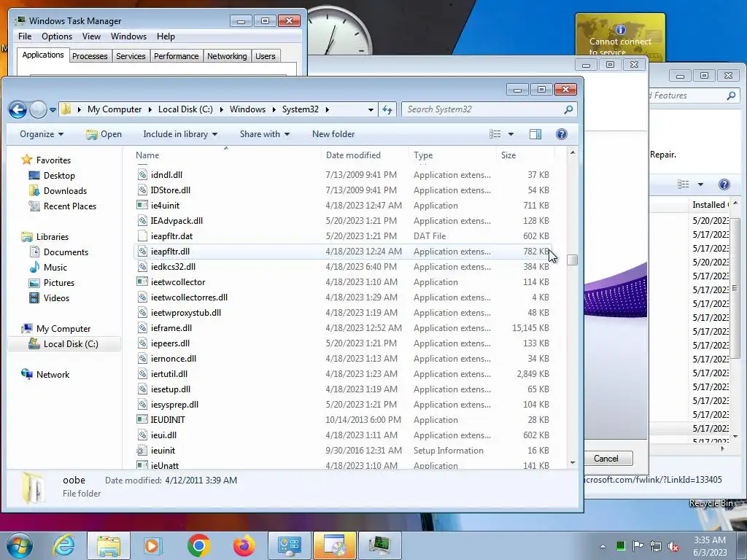Show hidden system tray icons

pos(603,546)
